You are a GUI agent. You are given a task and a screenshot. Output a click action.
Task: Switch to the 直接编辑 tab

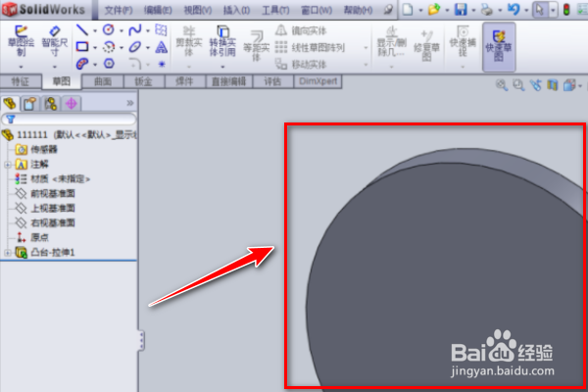(x=229, y=81)
